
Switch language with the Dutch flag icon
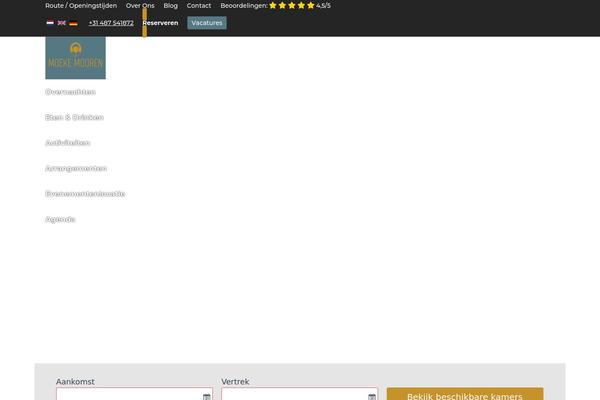tap(50, 23)
